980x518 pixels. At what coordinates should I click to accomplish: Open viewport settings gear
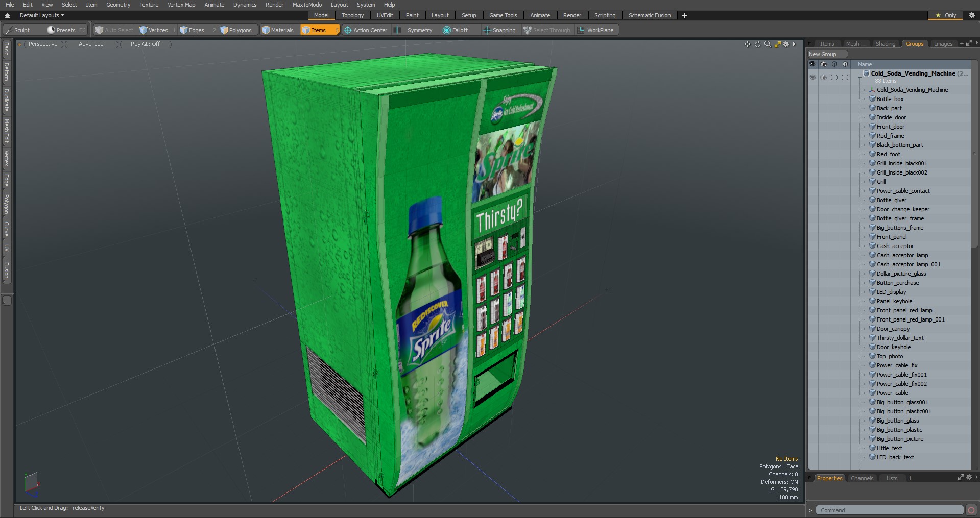(x=786, y=44)
